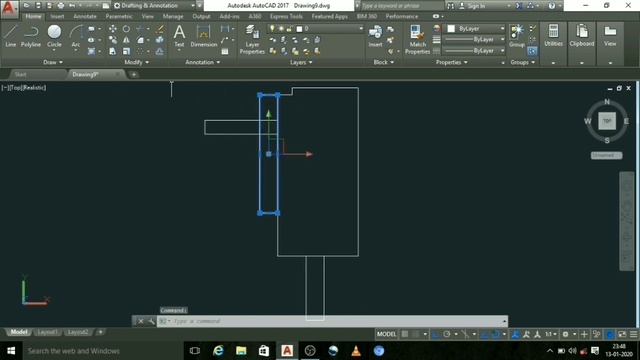The height and width of the screenshot is (360, 640).
Task: Click the MODEL status bar button
Action: 386,334
